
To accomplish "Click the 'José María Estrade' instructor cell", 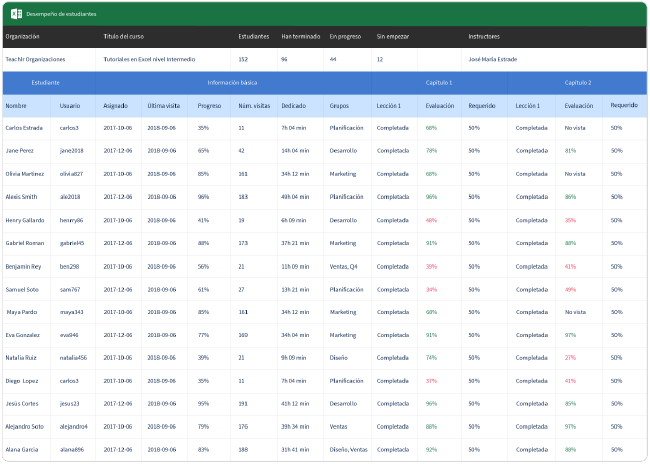I will click(x=493, y=59).
